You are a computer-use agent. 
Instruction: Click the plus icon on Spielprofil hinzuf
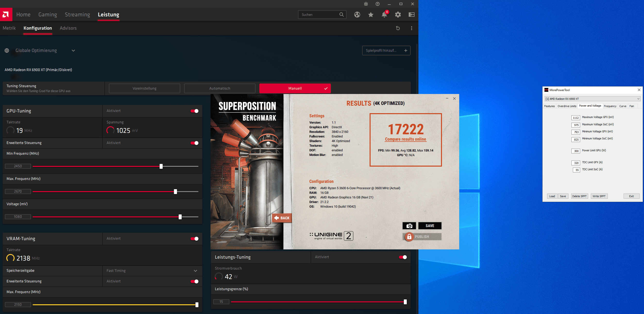point(406,51)
